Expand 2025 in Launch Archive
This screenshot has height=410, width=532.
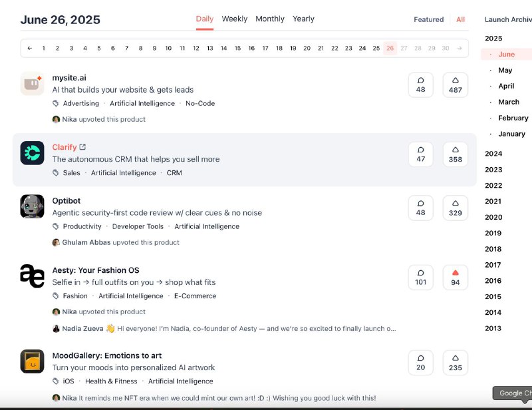[493, 39]
